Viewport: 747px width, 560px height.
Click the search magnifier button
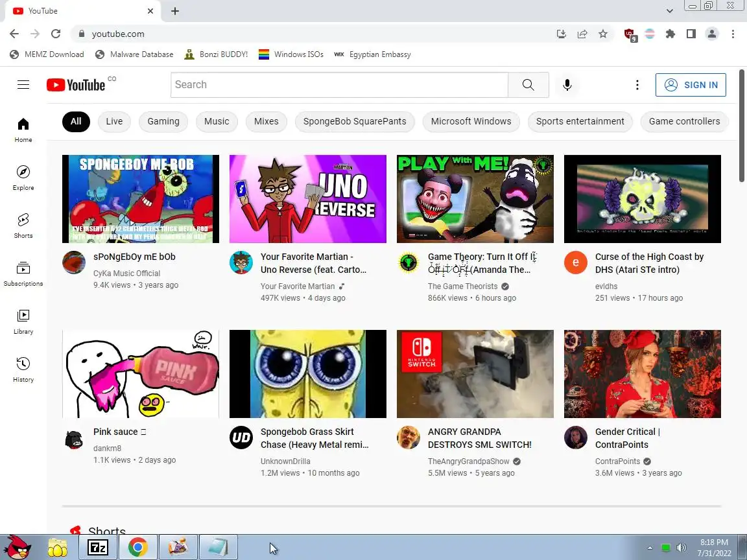pyautogui.click(x=528, y=85)
